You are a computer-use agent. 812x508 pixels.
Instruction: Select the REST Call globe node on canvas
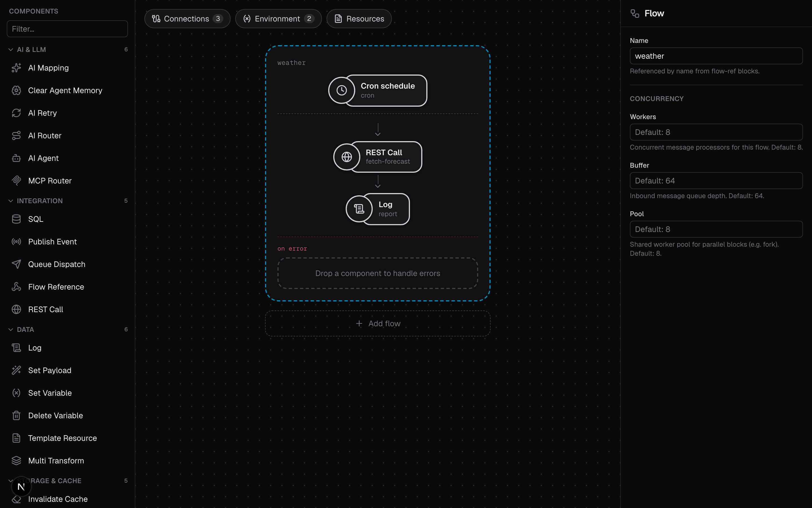tap(347, 157)
